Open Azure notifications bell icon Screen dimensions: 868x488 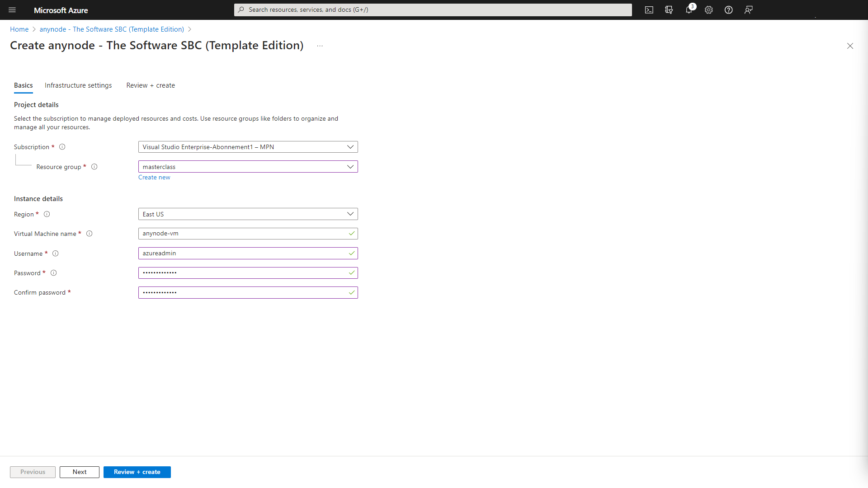pyautogui.click(x=689, y=10)
